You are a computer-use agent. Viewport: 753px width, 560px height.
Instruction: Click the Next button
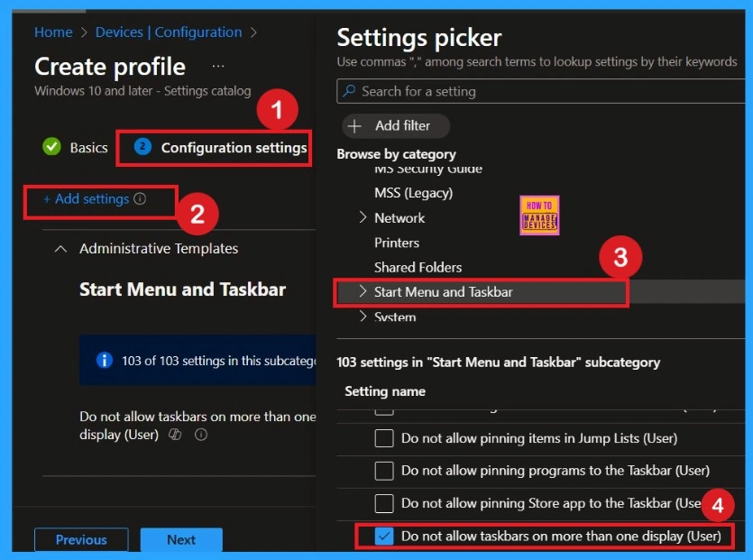click(181, 539)
